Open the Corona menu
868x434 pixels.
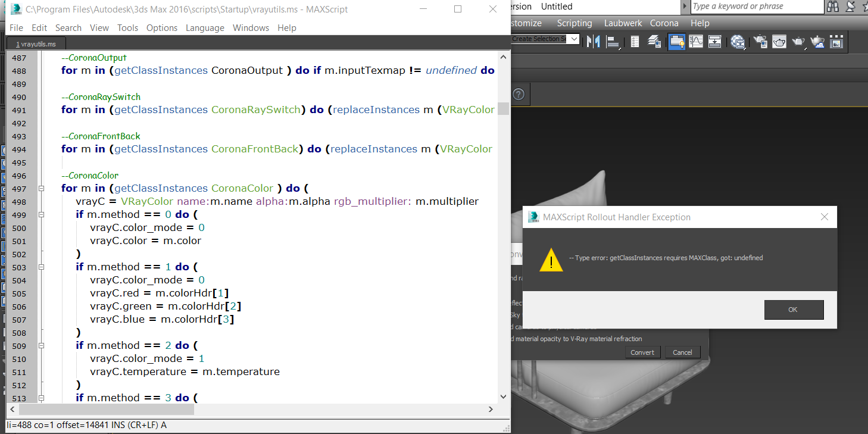coord(664,23)
